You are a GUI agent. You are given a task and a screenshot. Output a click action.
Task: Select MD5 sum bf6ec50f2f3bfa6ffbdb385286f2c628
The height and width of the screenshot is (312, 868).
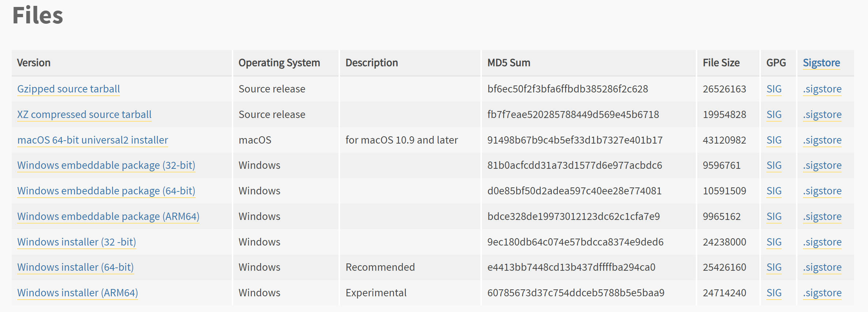(567, 89)
